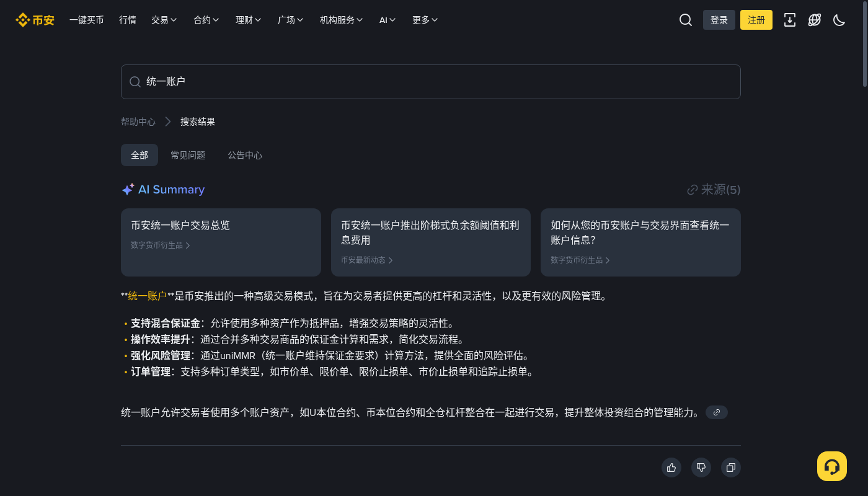Click the highlighted 统一账户 keyword in summary
868x496 pixels.
tap(147, 296)
